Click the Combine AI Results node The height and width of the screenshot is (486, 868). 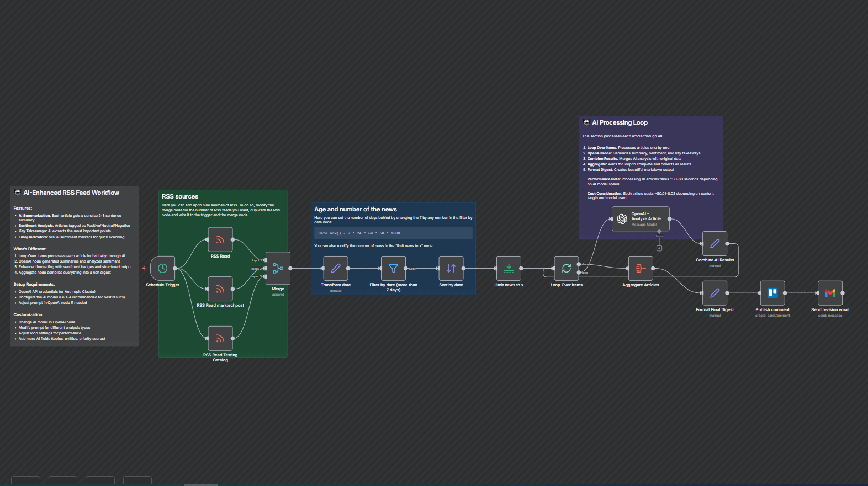[x=714, y=244]
